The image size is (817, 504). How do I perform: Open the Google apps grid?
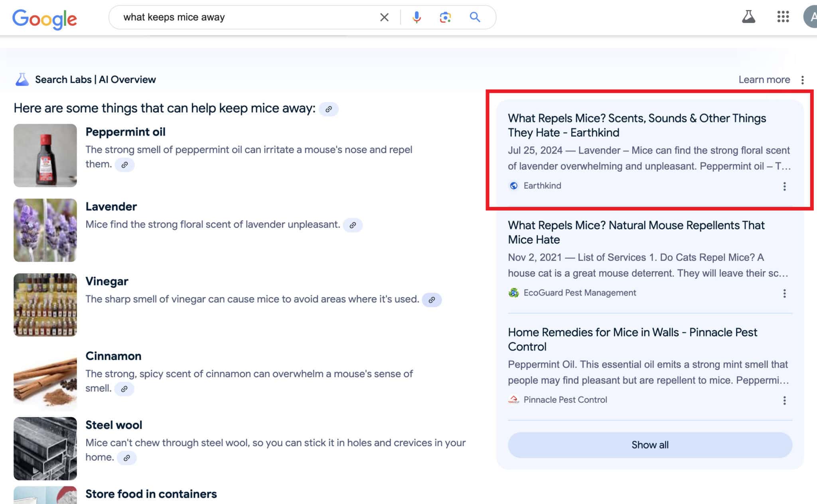coord(783,17)
